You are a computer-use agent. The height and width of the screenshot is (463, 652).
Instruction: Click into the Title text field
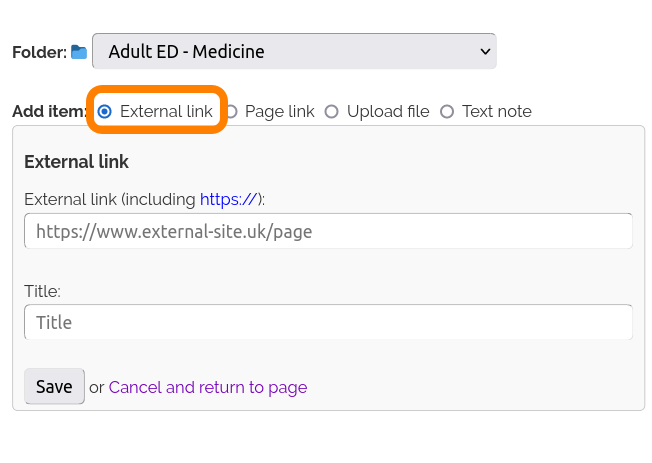[328, 322]
